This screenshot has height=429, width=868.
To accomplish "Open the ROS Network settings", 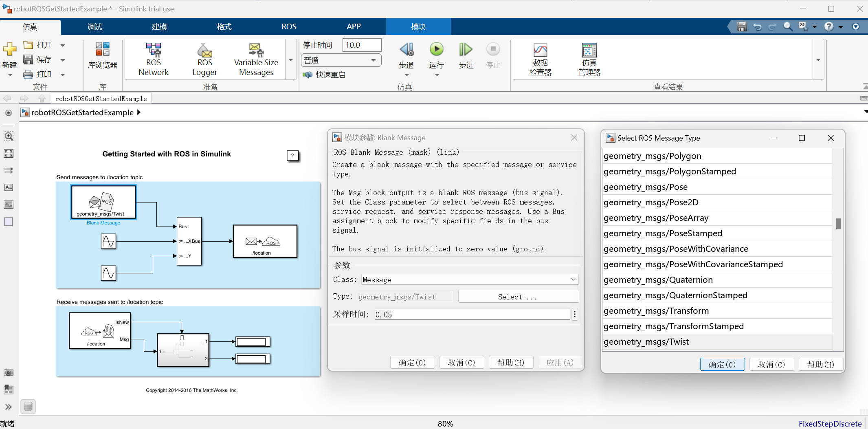I will (x=153, y=59).
